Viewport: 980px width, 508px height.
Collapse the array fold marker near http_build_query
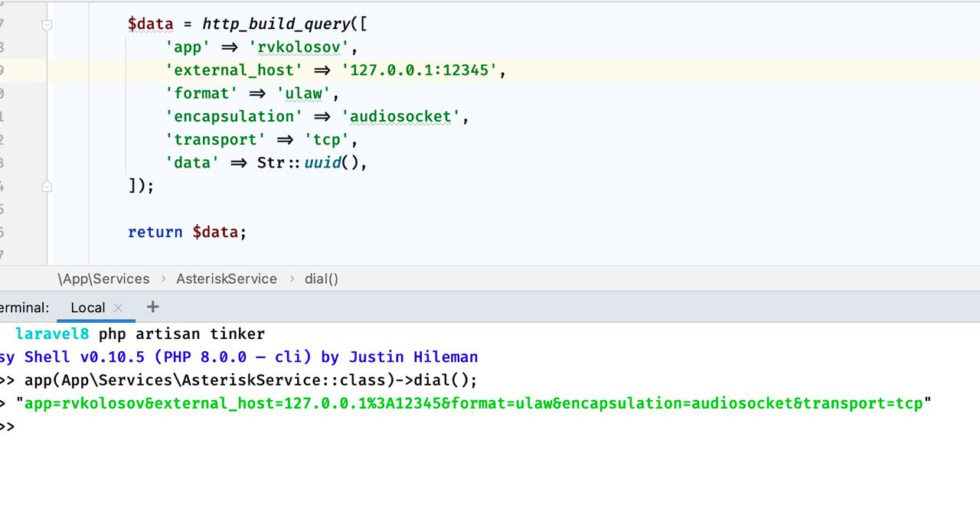point(47,24)
